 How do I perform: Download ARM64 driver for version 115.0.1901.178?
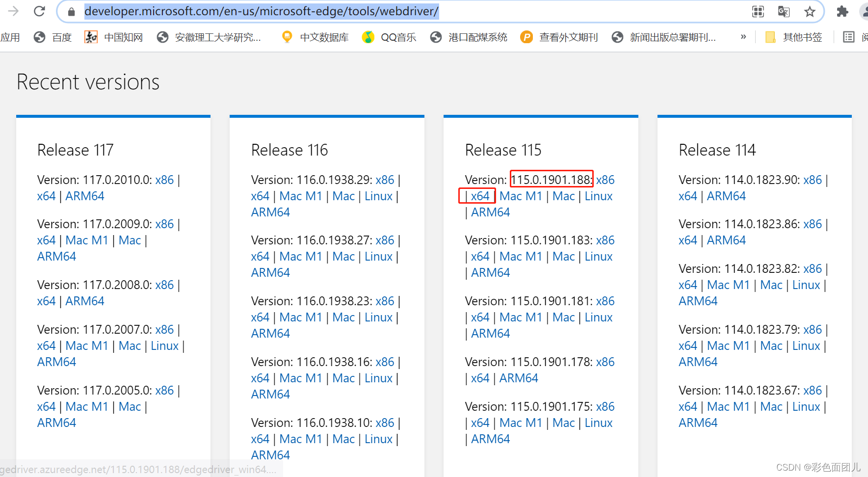[519, 378]
